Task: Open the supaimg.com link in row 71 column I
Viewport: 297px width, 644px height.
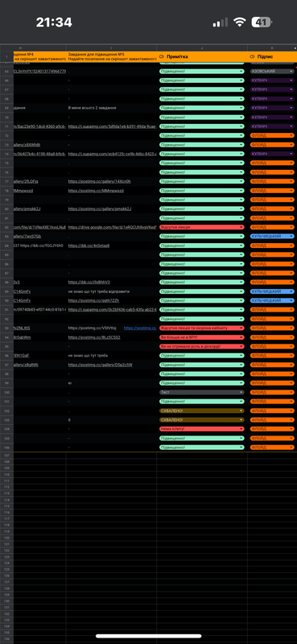Action: click(x=112, y=126)
